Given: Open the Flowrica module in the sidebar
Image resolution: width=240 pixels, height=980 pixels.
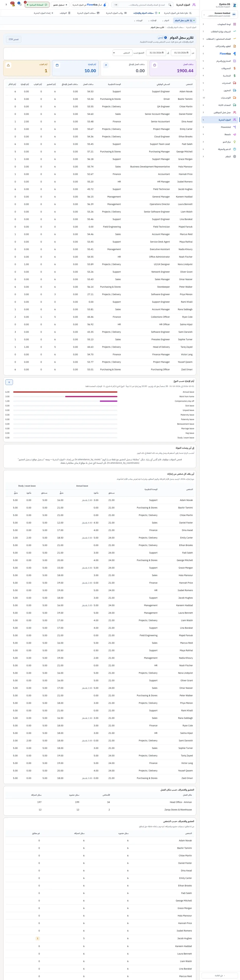Looking at the screenshot, I should [x=219, y=54].
